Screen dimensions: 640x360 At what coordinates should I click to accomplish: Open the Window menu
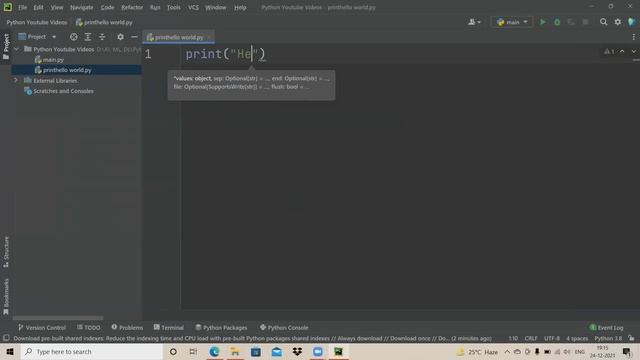(x=216, y=7)
